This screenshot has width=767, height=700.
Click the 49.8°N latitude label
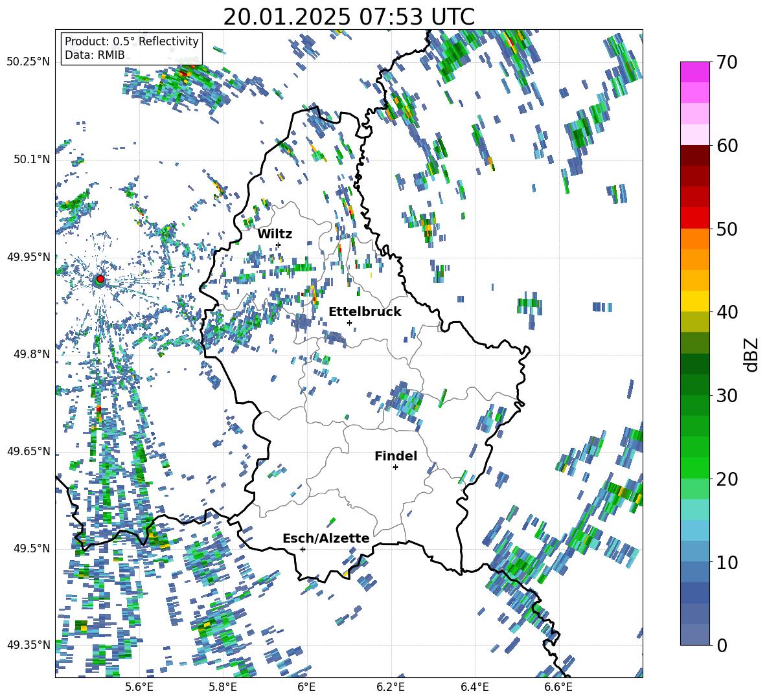[32, 354]
